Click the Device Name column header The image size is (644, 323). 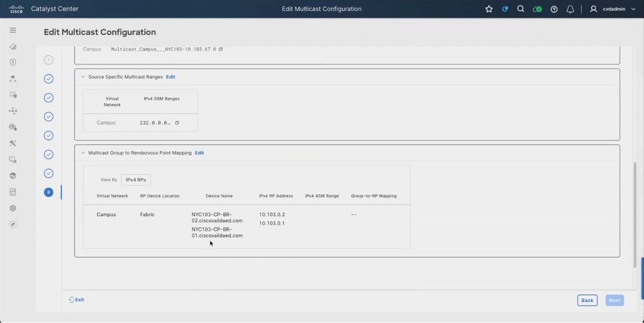(219, 196)
